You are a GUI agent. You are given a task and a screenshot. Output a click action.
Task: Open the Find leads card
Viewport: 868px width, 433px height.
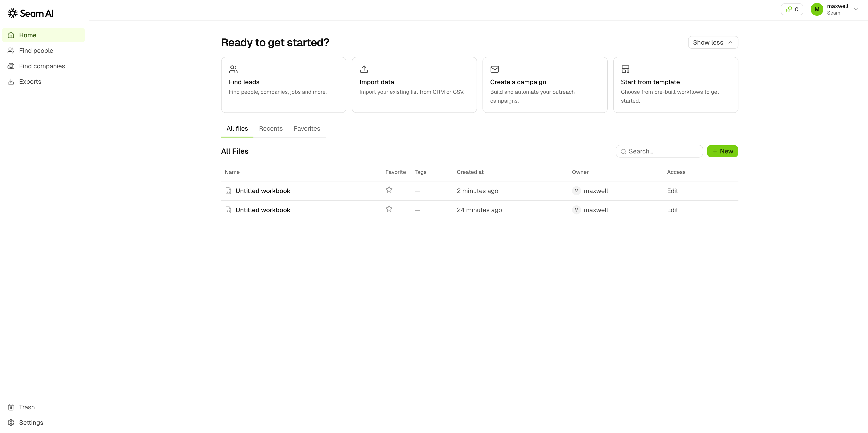[283, 85]
